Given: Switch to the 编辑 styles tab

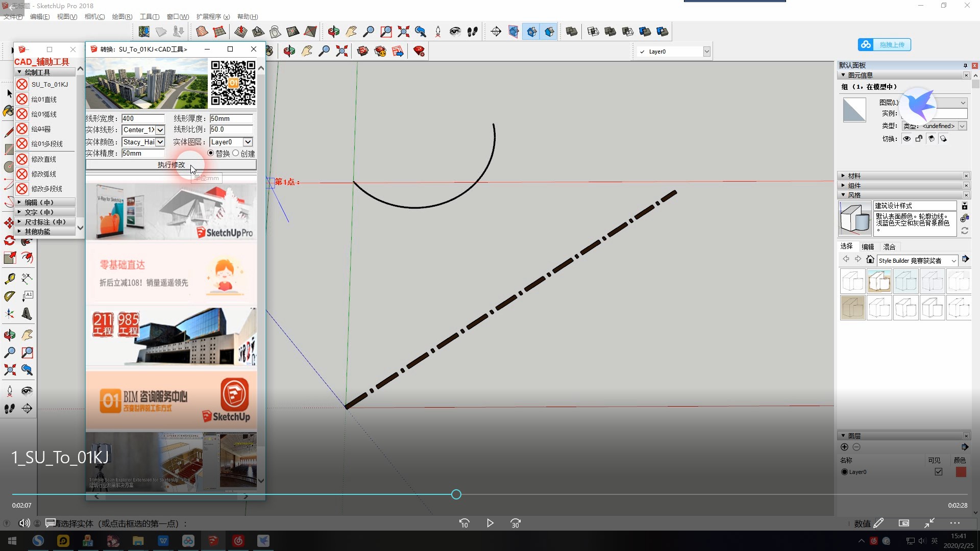Looking at the screenshot, I should tap(868, 246).
